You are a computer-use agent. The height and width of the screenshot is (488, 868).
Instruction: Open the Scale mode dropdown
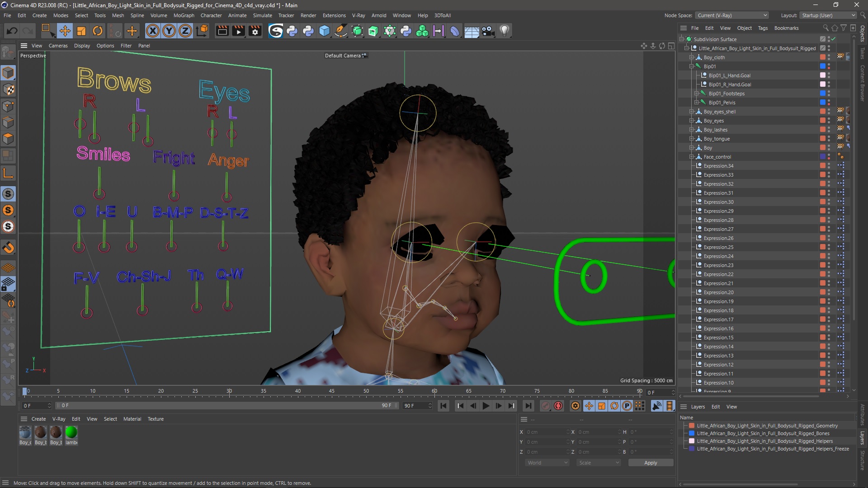(x=598, y=463)
